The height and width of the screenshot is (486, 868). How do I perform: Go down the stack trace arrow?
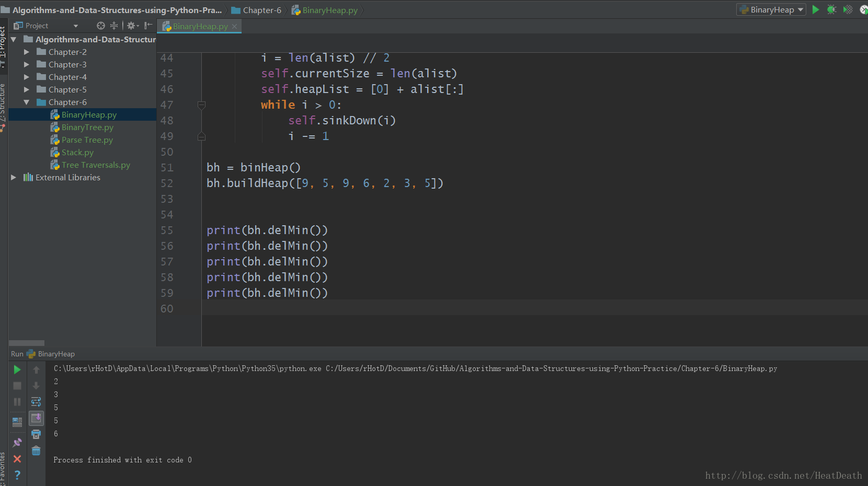coord(36,386)
